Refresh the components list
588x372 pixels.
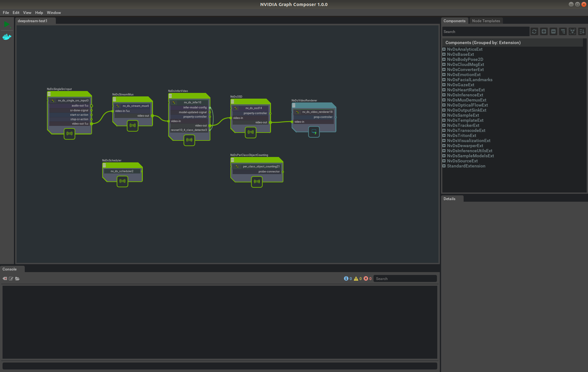click(534, 31)
